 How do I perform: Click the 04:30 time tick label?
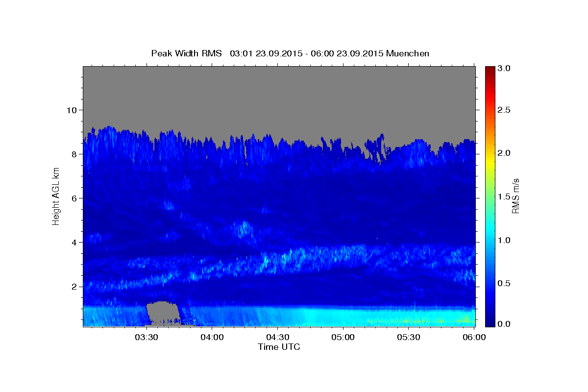(277, 338)
